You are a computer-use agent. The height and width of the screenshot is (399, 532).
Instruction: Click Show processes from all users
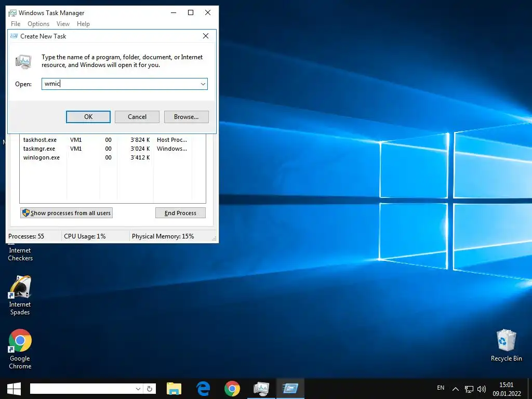point(66,213)
